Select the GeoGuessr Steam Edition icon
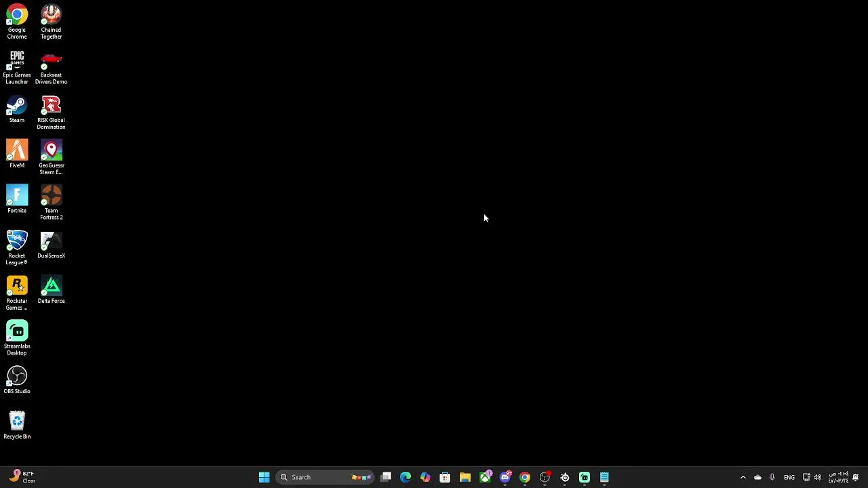This screenshot has height=488, width=868. click(x=51, y=157)
